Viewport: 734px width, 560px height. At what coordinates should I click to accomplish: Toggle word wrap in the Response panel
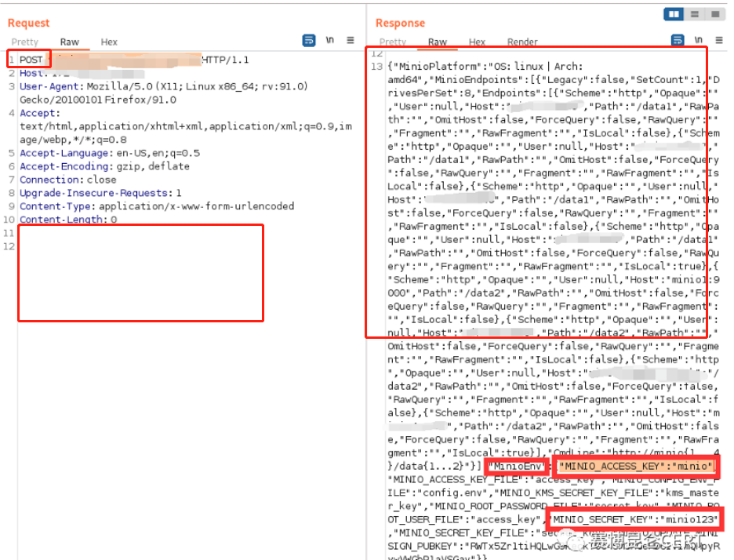coord(678,40)
